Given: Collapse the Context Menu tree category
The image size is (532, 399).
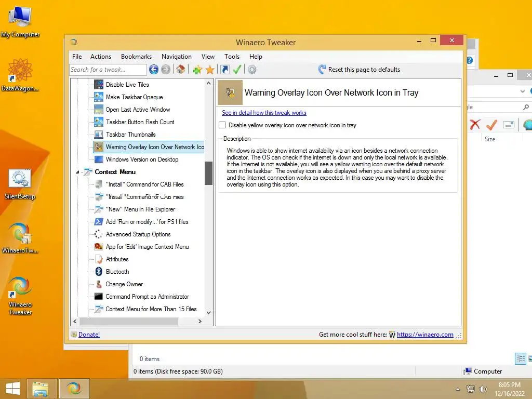Looking at the screenshot, I should click(77, 172).
